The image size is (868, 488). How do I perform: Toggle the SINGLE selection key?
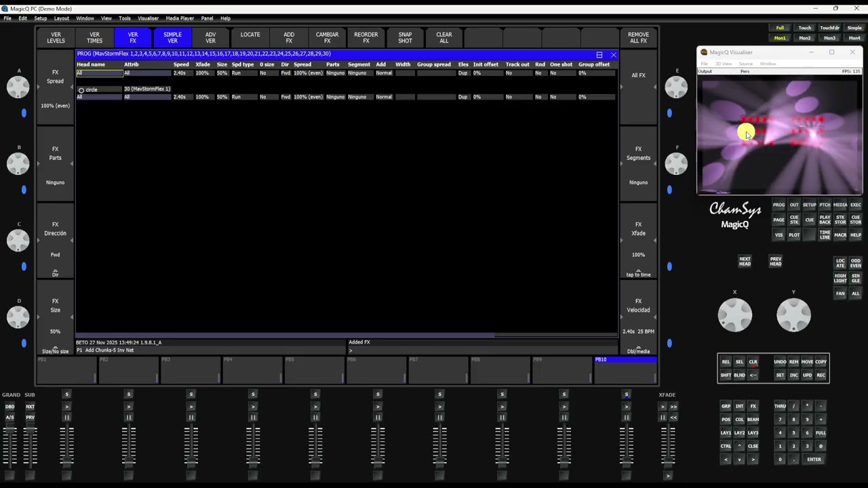pos(856,278)
